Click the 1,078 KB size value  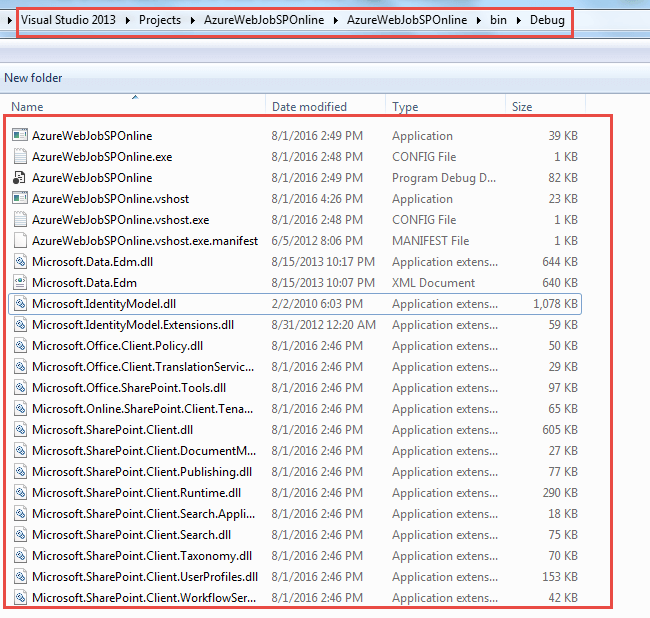pos(555,304)
